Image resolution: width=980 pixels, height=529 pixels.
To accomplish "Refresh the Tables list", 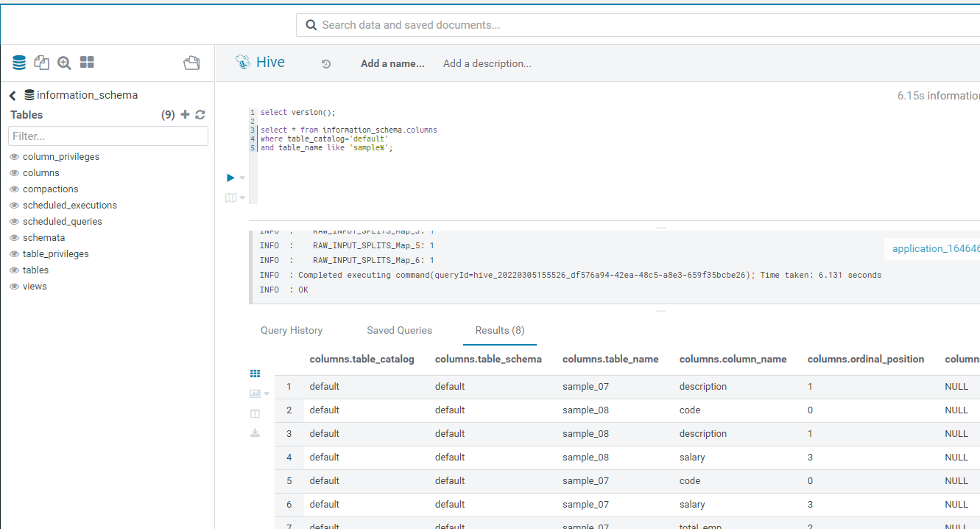I will click(x=200, y=115).
